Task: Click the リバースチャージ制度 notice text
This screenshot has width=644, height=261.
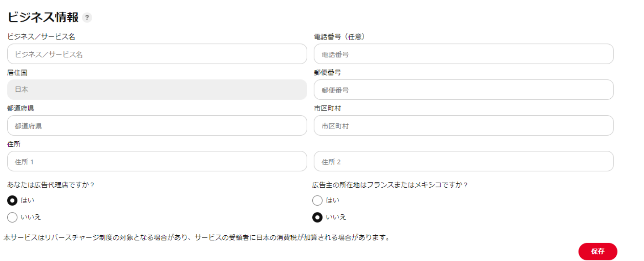Action: click(x=198, y=238)
